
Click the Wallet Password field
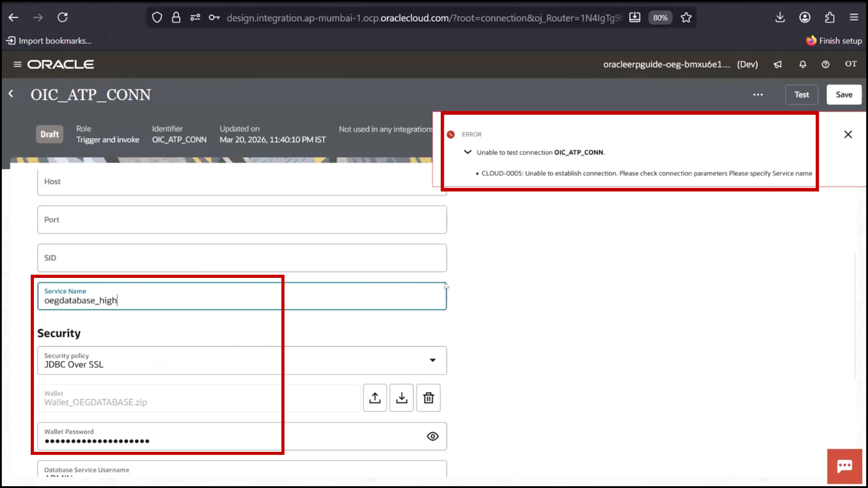[x=242, y=436]
